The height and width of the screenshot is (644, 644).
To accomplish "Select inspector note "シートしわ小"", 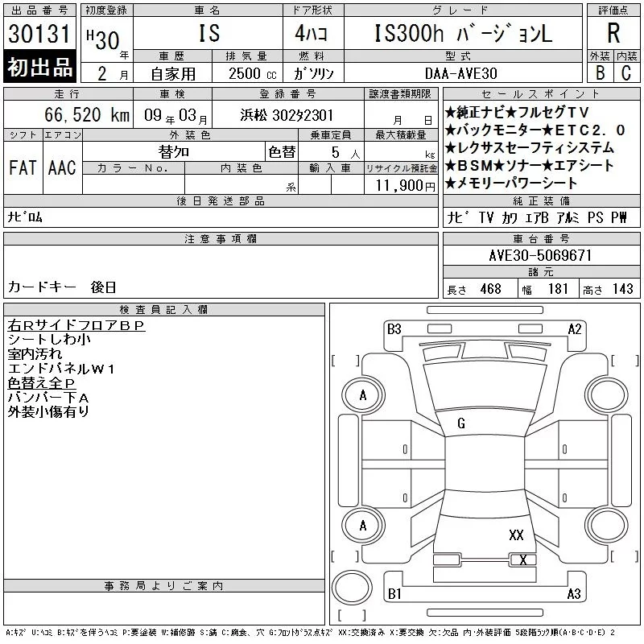I will coord(49,340).
